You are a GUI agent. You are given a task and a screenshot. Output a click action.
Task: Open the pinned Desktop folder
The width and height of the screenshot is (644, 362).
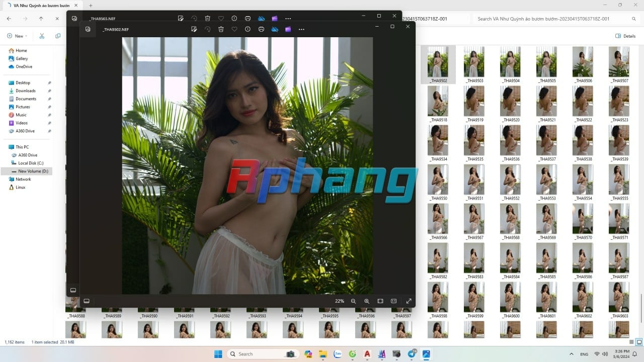coord(23,82)
